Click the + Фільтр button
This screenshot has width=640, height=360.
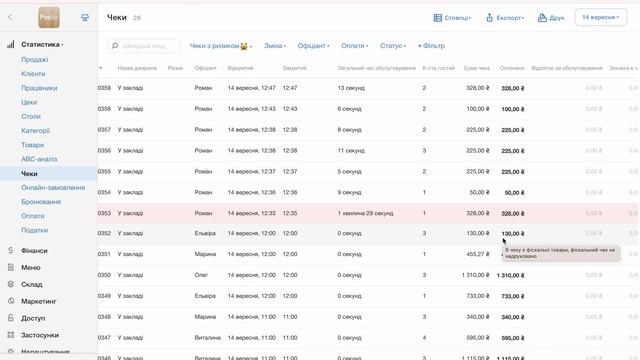click(x=431, y=46)
